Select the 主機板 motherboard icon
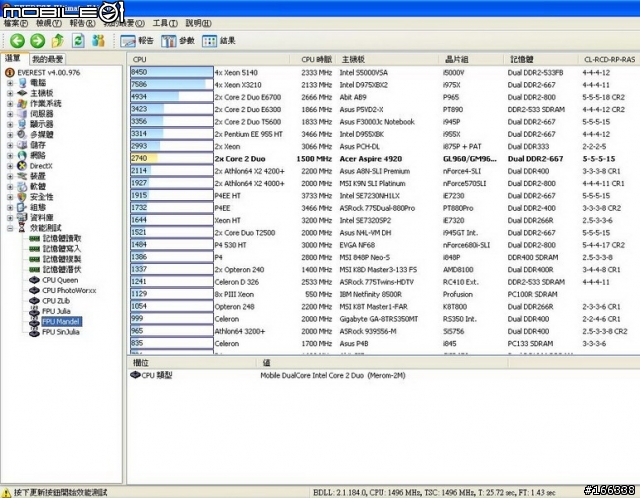This screenshot has height=498, width=640. 22,93
